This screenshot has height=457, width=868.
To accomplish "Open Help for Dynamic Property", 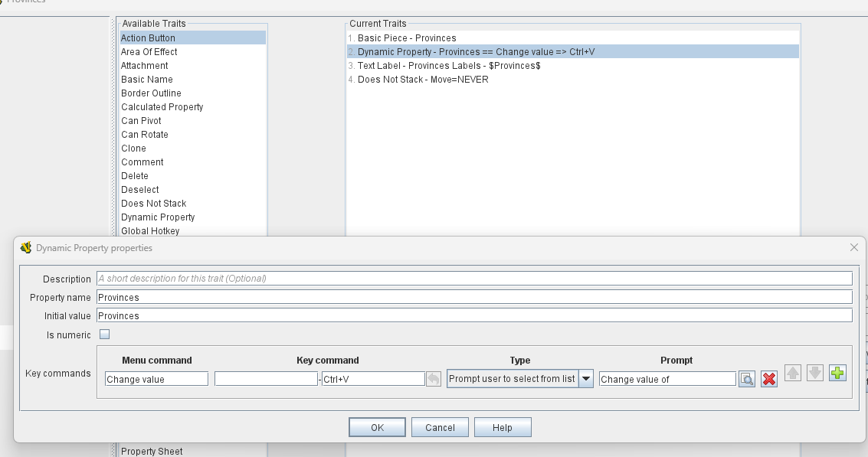I will tap(503, 428).
